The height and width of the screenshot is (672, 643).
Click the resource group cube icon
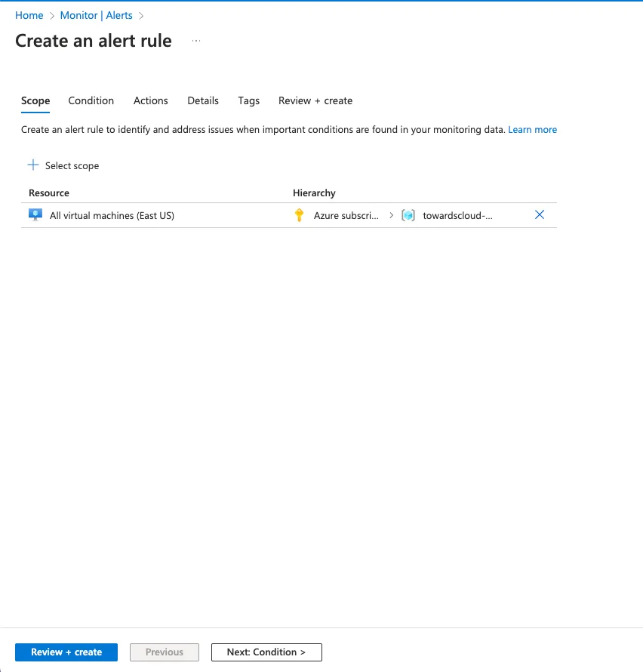[408, 215]
